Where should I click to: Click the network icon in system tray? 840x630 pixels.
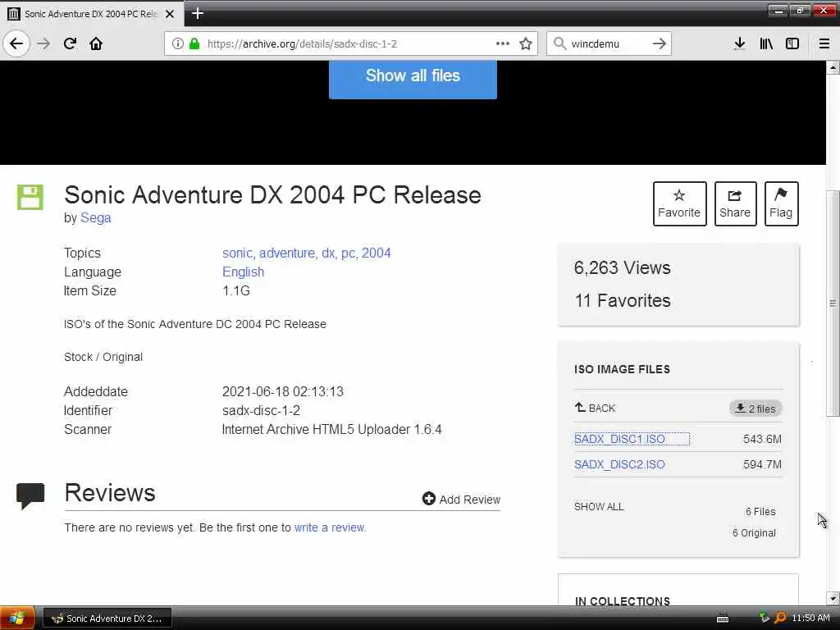pos(764,618)
